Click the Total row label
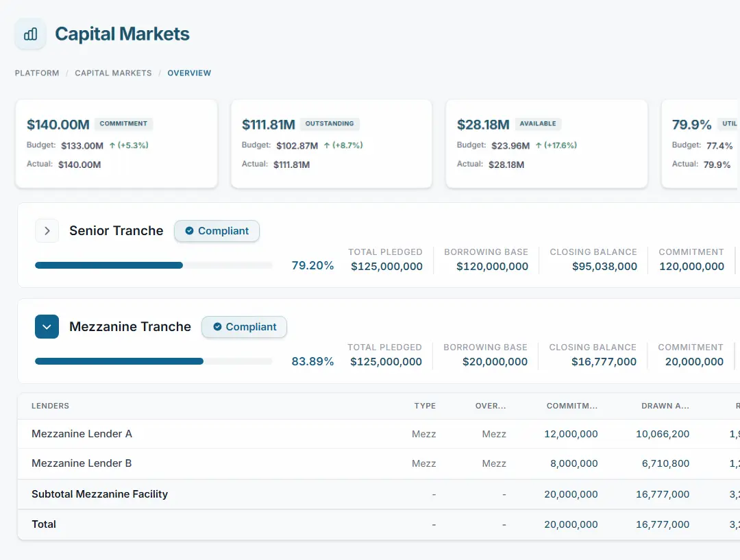 [x=44, y=524]
